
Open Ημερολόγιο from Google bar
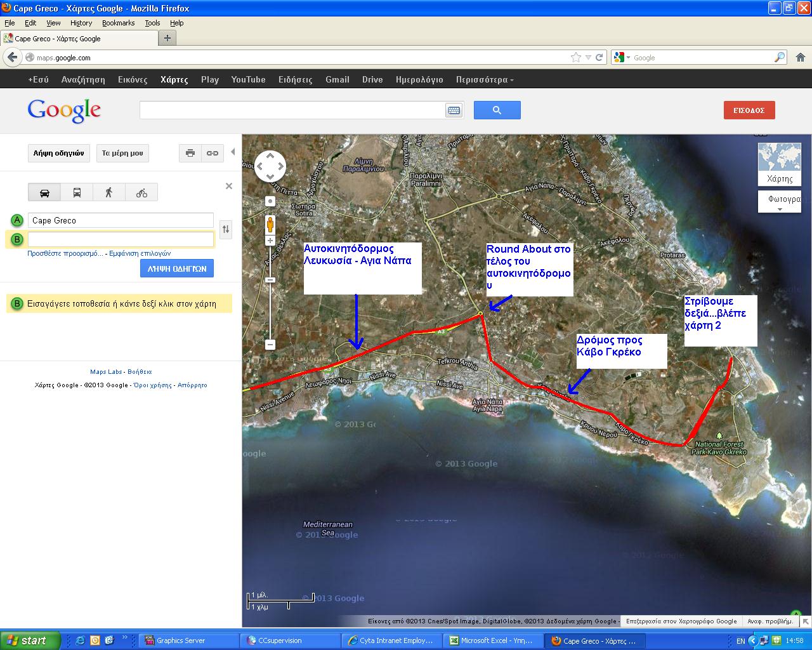pos(419,79)
